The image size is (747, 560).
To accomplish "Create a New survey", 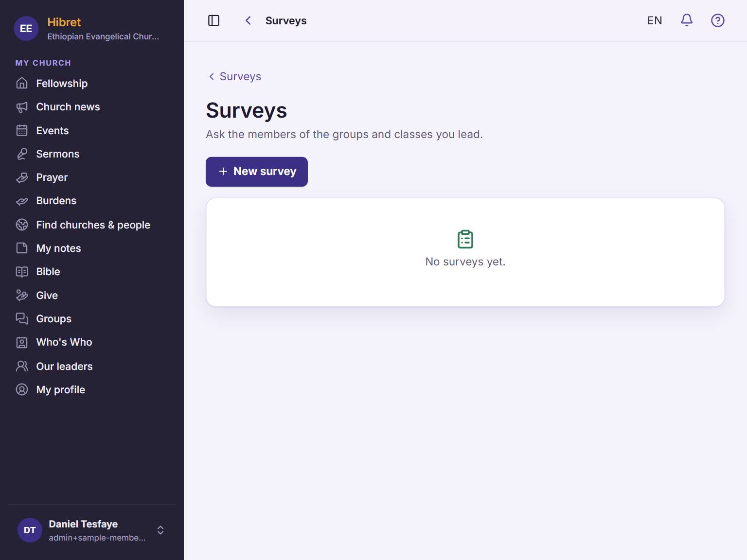I will coord(257,172).
